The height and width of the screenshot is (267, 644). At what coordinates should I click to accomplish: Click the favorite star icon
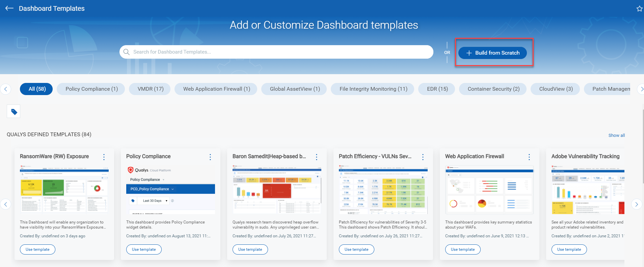[639, 9]
